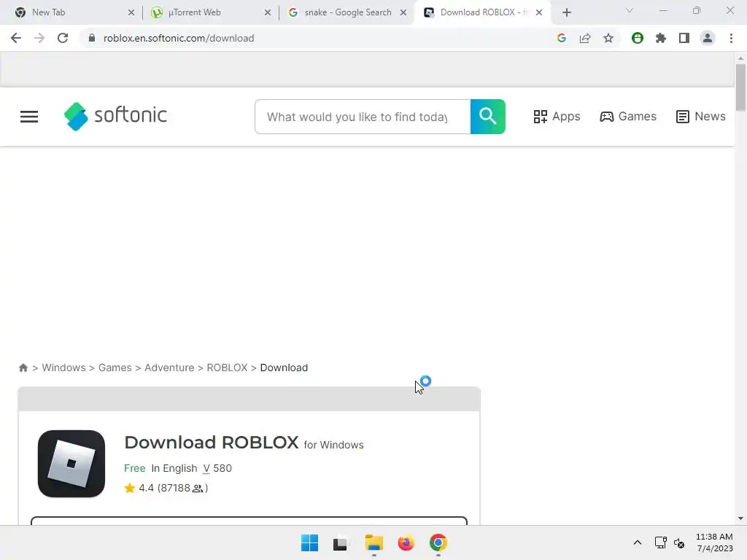Open the Chrome profile avatar
Screen dimensions: 747x560
tap(708, 38)
